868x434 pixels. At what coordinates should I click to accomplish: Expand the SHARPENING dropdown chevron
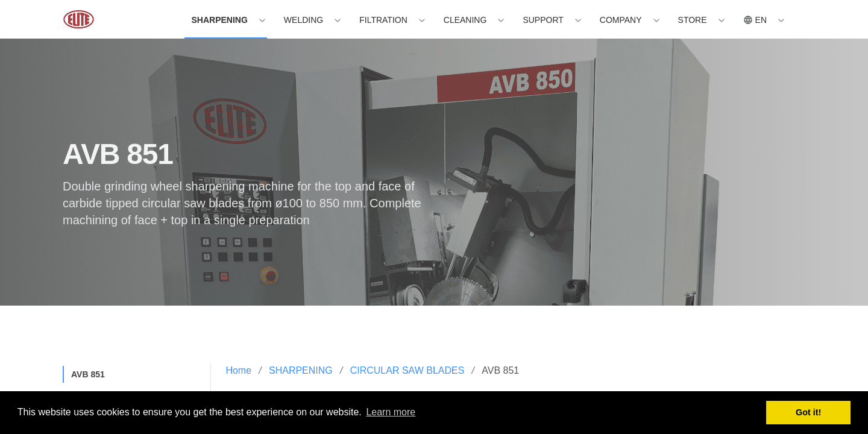coord(262,20)
